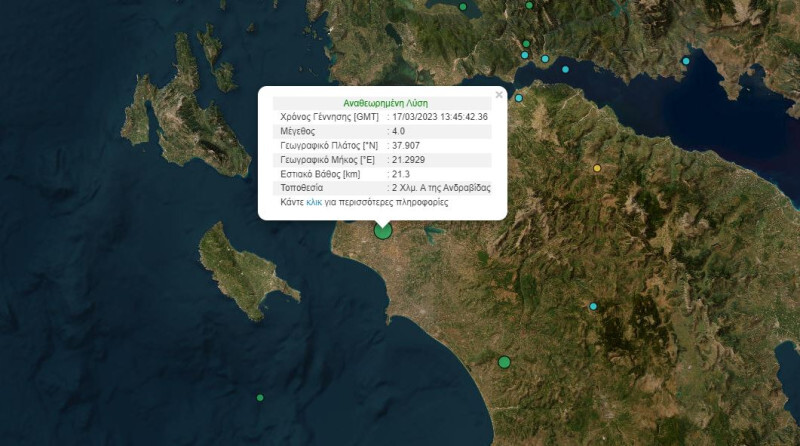Close the earthquake info popup

coord(499,95)
